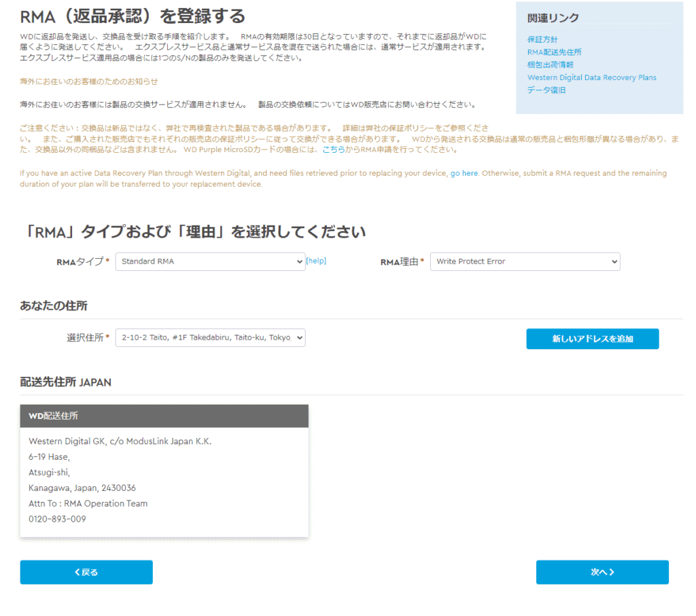The height and width of the screenshot is (616, 696).
Task: Click the [help] link next to RMAタイプ
Action: tap(316, 261)
